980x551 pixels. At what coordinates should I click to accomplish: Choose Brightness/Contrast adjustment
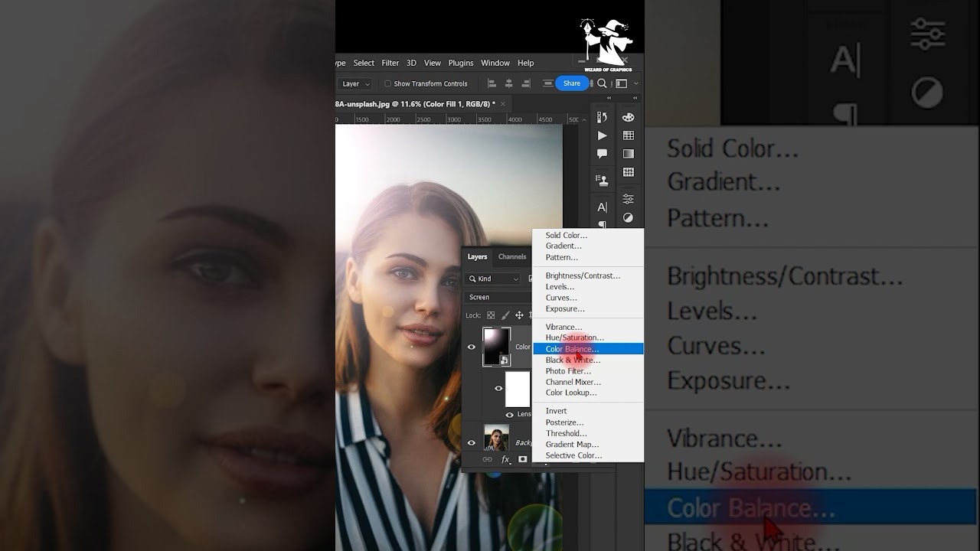(588, 275)
